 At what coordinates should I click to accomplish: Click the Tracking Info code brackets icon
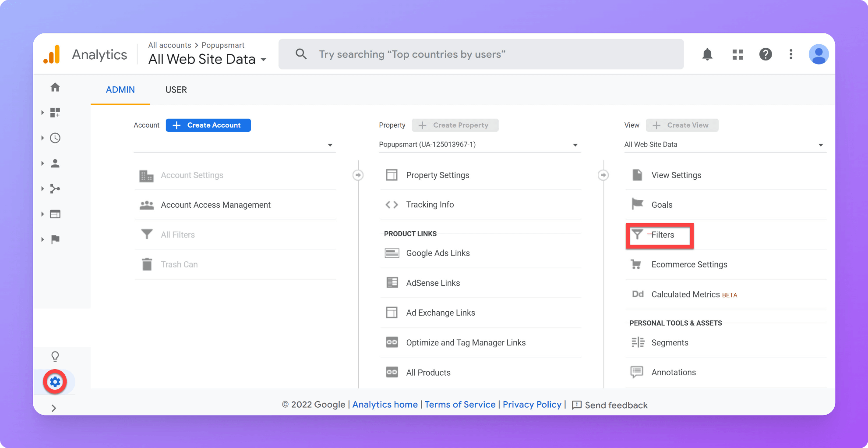click(x=392, y=205)
